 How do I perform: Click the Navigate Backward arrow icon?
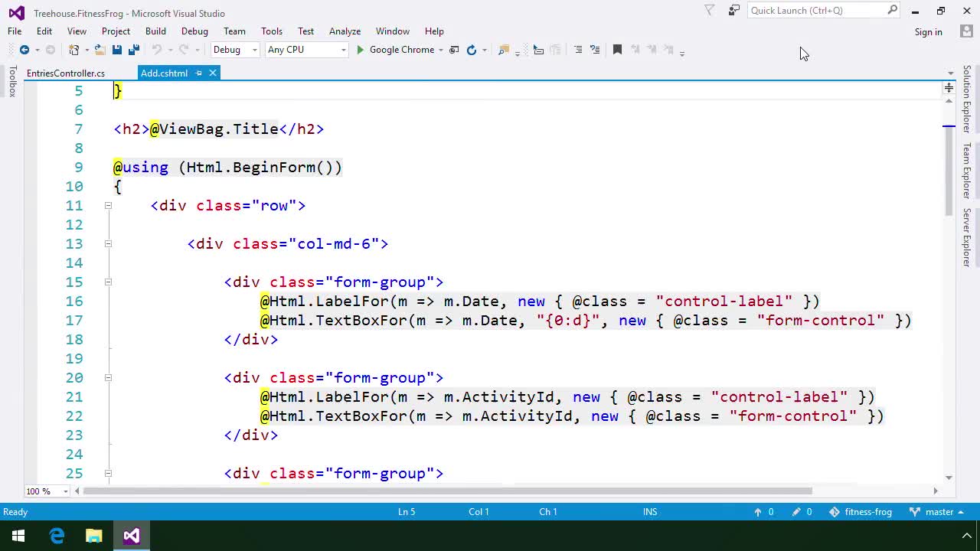pyautogui.click(x=24, y=49)
